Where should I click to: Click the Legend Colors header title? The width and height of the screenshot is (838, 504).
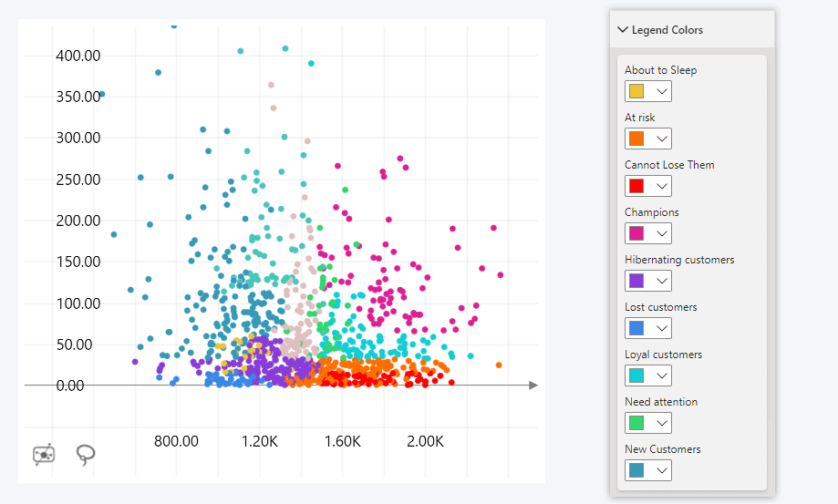(667, 30)
